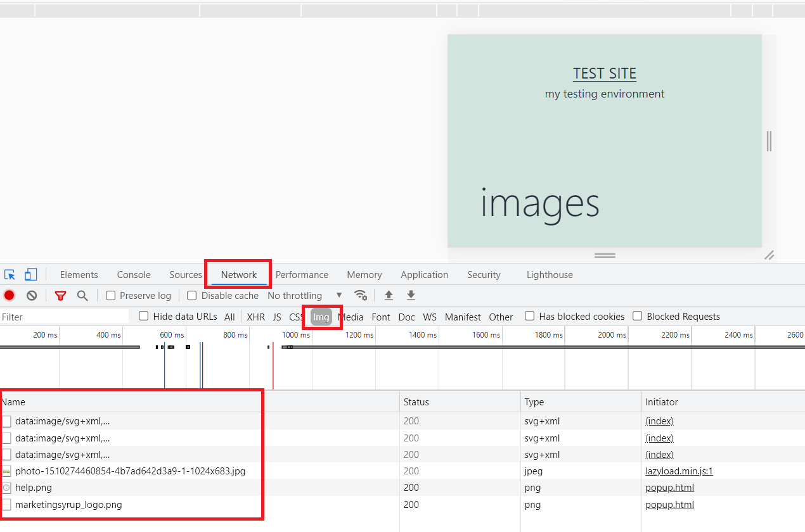Enable the Has blocked cookies checkbox

(x=530, y=316)
